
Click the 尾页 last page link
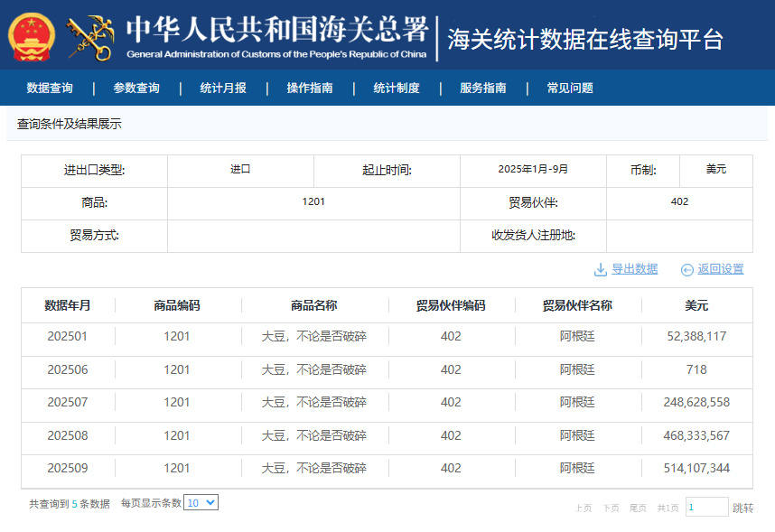tap(638, 509)
